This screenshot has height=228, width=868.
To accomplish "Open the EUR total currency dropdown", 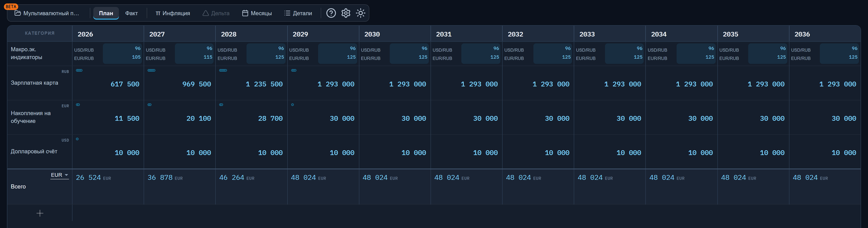I will (x=60, y=175).
